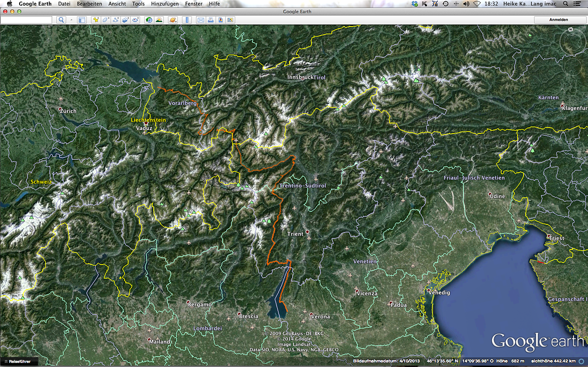
Task: Click the Verona city label
Action: click(321, 317)
